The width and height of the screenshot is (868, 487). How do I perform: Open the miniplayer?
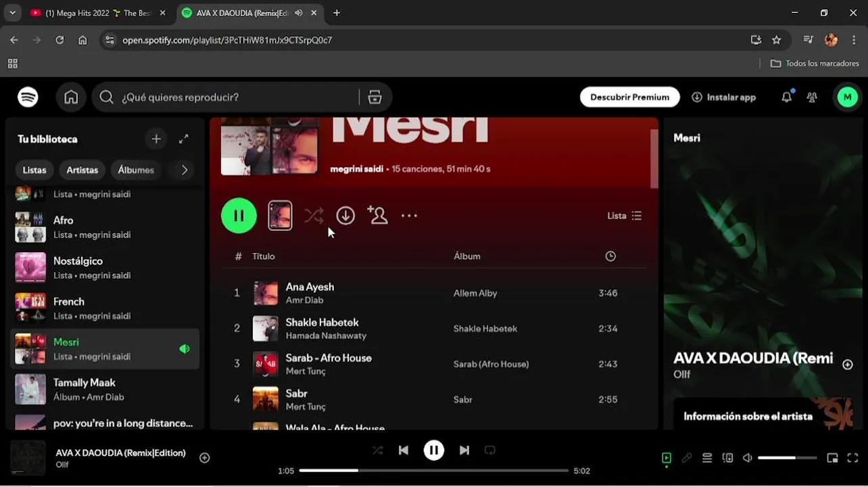coord(832,458)
